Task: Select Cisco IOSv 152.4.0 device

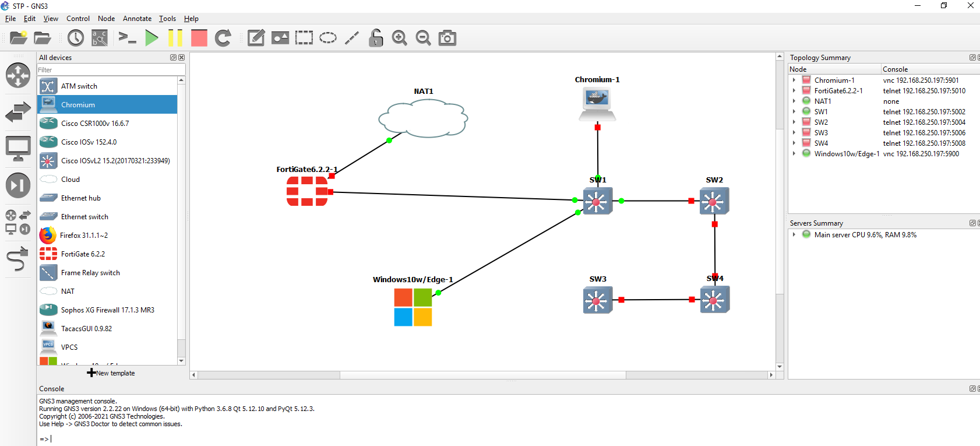Action: (x=107, y=142)
